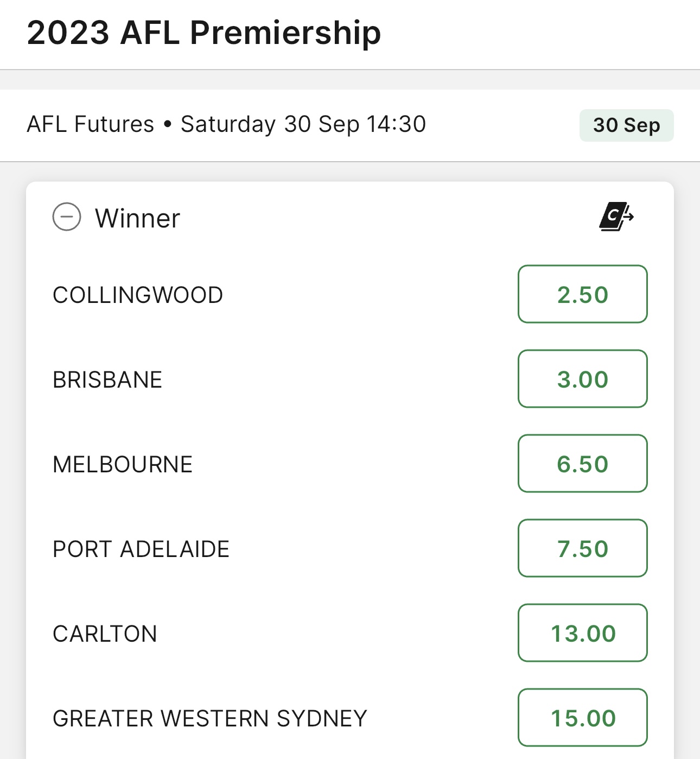This screenshot has width=700, height=759.
Task: Tap the CARLTON team name
Action: coord(105,634)
